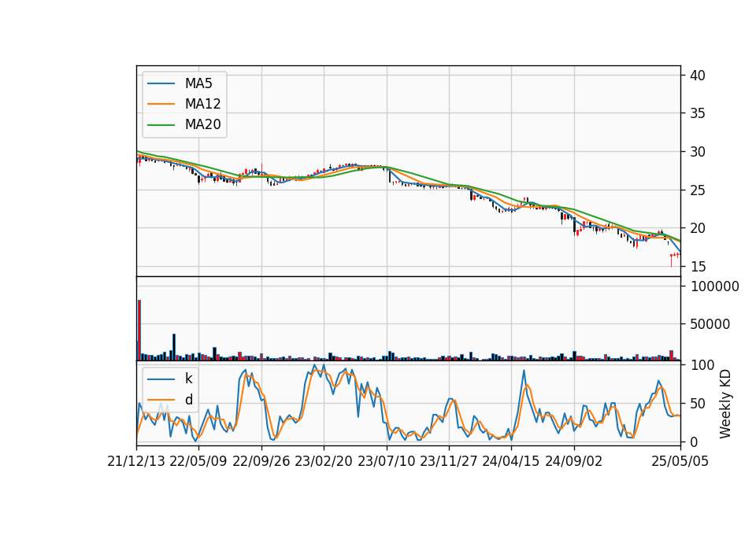
Task: Click the 21/12/13 date label
Action: coord(136,461)
